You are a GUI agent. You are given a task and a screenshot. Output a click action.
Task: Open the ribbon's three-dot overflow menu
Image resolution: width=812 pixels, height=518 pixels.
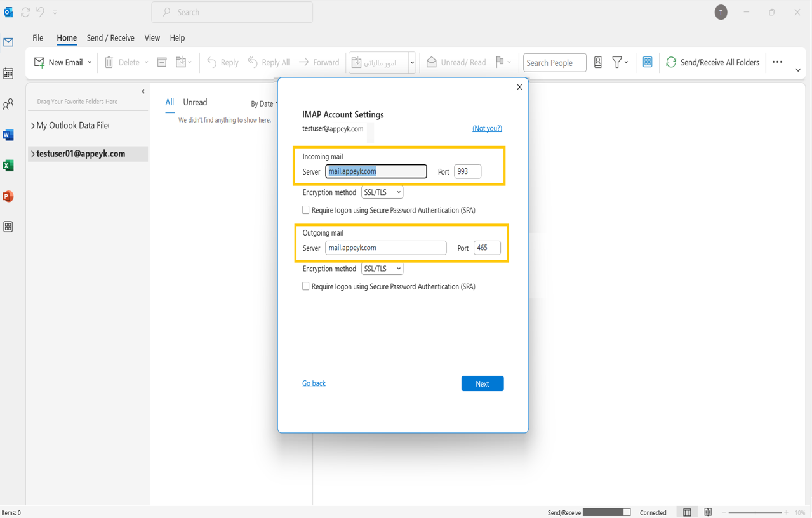[777, 62]
